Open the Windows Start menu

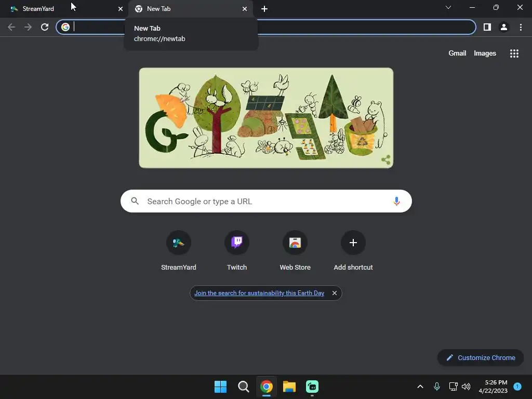[x=220, y=387]
